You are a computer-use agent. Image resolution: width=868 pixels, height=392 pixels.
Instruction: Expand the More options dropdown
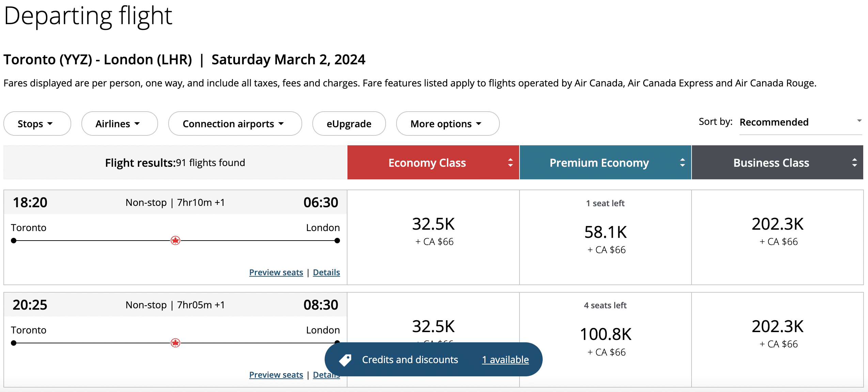point(447,124)
